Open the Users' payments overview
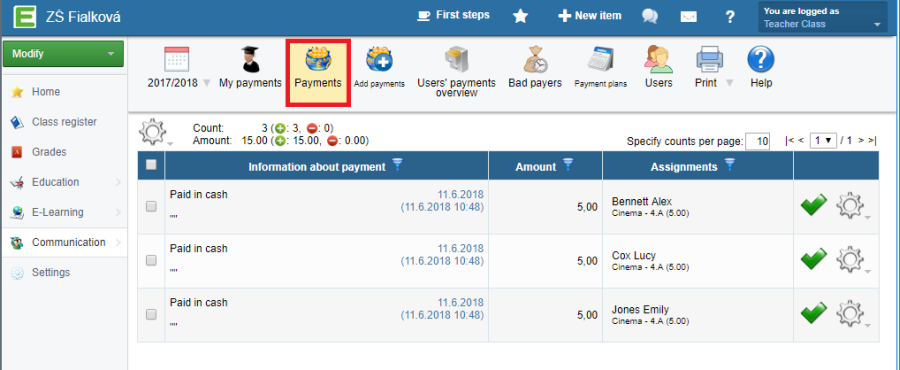This screenshot has height=370, width=900. point(456,72)
